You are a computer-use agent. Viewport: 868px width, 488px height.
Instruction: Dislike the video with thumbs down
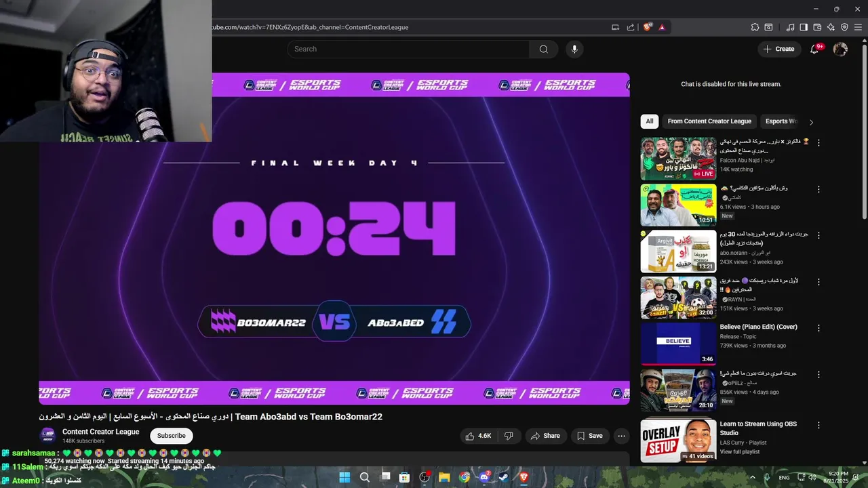click(x=509, y=436)
